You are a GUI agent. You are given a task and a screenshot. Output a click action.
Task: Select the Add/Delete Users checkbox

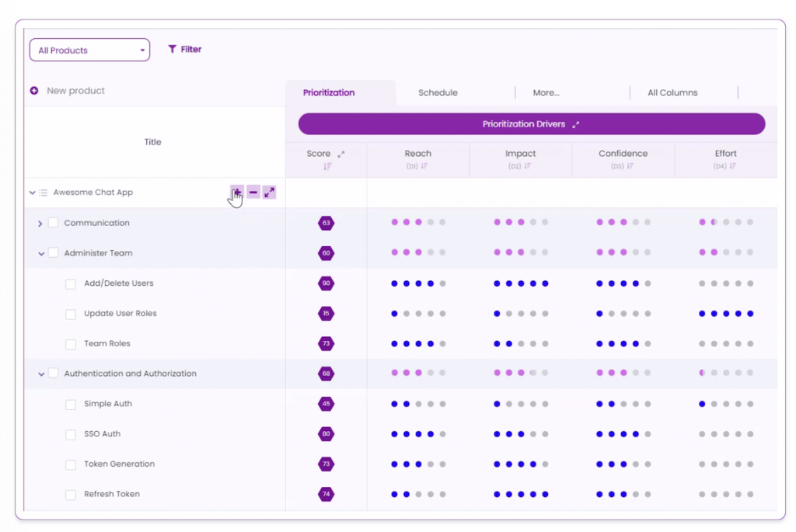70,283
